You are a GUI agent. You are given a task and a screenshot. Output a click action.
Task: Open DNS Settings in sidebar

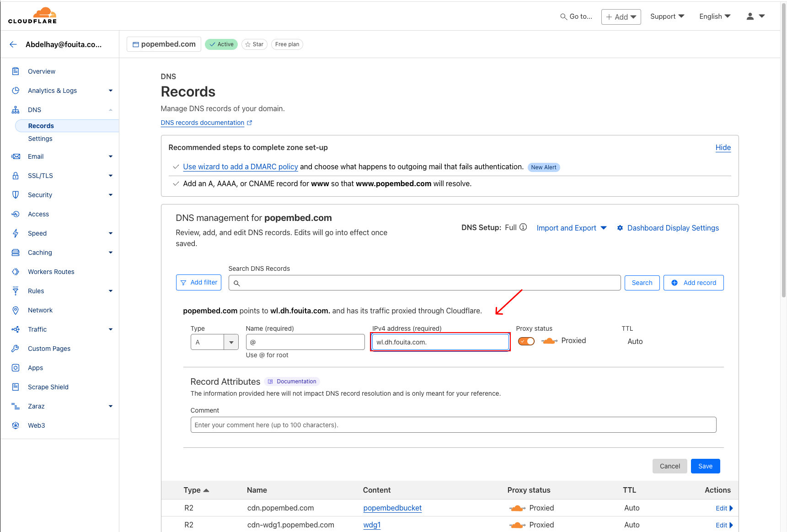[40, 139]
